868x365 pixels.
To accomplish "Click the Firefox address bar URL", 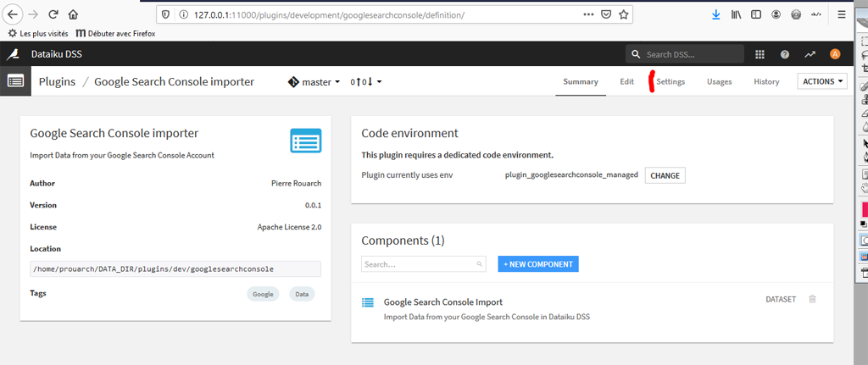I will point(329,15).
